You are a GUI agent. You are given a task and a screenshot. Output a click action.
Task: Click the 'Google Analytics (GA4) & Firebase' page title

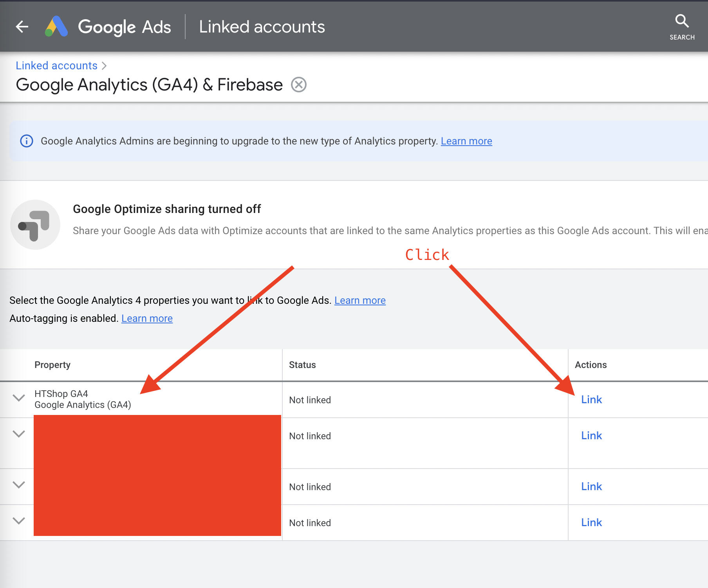tap(149, 85)
